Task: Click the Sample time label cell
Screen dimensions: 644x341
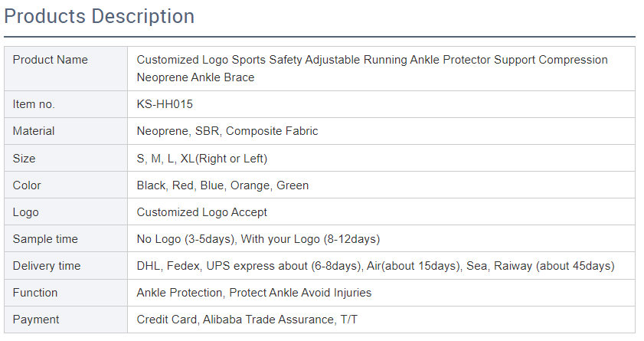Action: (x=45, y=239)
